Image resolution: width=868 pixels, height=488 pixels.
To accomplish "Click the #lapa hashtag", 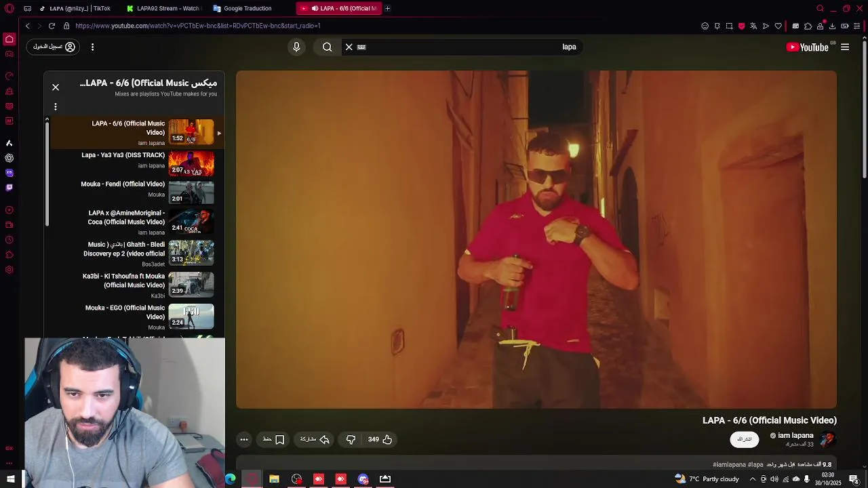I will click(x=755, y=464).
